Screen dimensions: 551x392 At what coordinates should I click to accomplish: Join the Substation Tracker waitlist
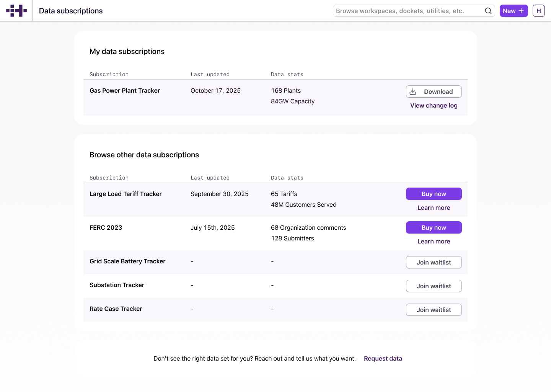[x=434, y=286]
